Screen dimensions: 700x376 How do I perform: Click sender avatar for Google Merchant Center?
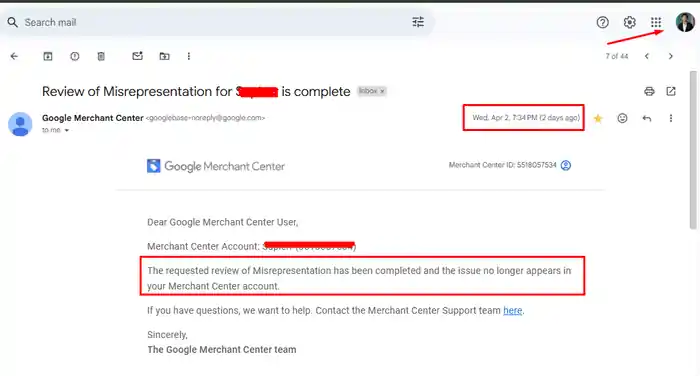pyautogui.click(x=20, y=124)
